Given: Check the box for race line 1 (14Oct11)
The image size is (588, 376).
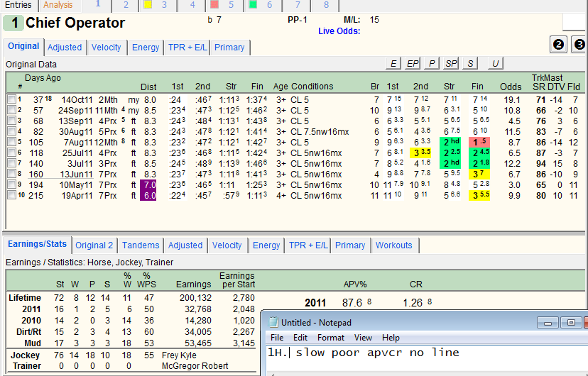Looking at the screenshot, I should tap(11, 99).
